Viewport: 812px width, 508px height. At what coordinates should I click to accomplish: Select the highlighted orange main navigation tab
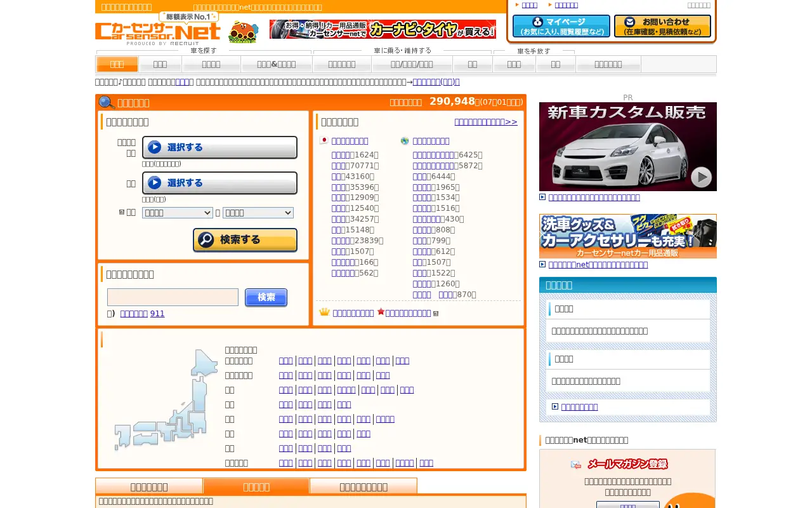tap(117, 64)
